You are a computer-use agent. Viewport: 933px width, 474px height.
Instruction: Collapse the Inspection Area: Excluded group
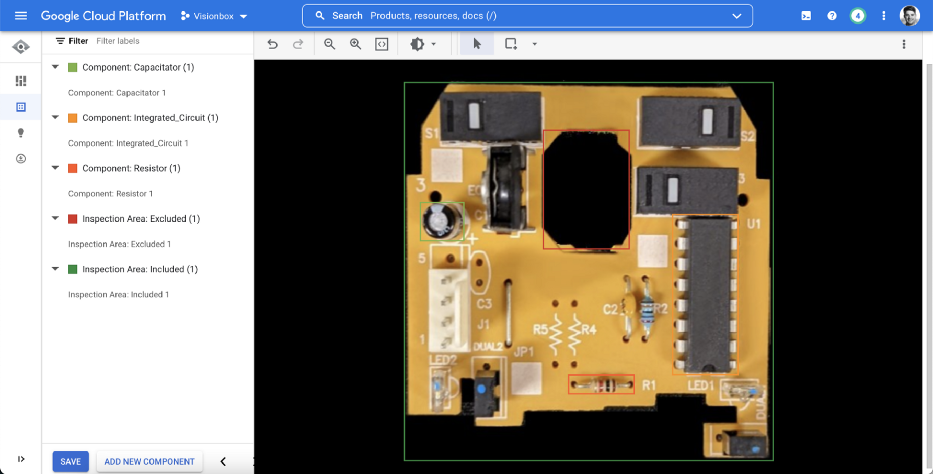point(55,219)
